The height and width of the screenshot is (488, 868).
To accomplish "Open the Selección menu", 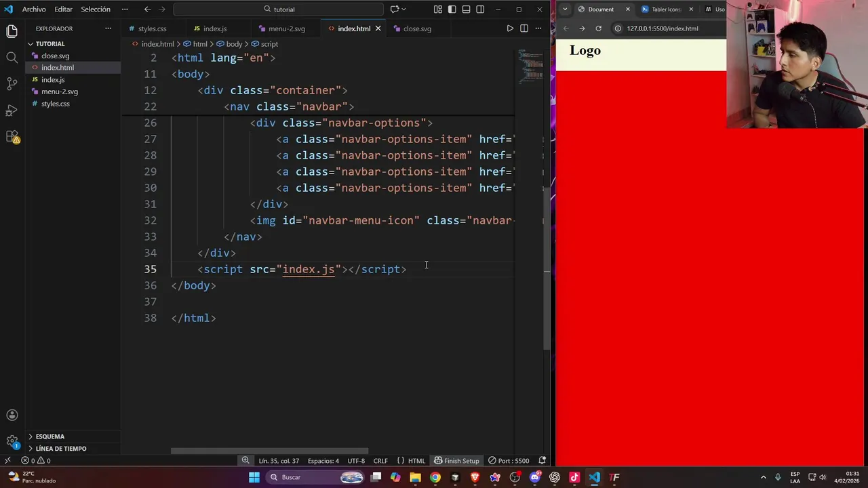I will 96,9.
